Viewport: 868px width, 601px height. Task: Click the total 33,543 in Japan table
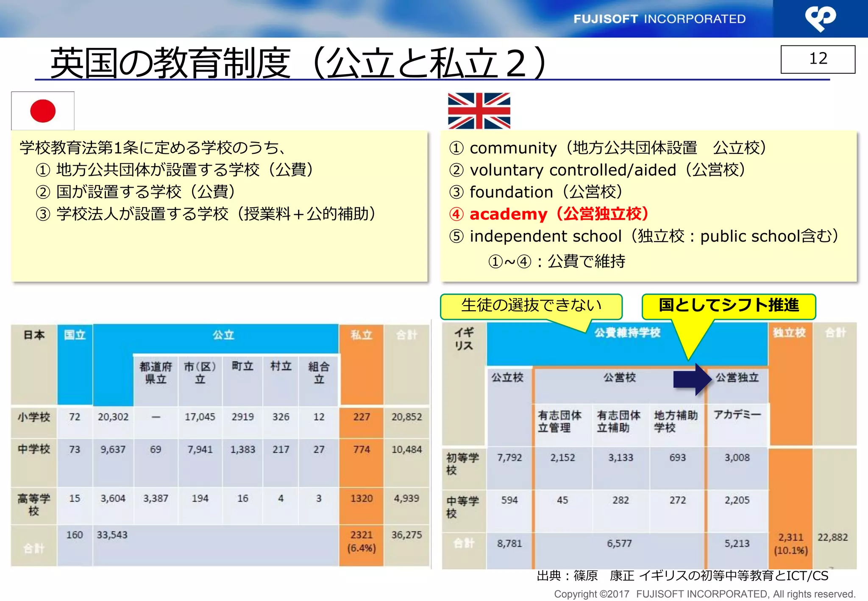(x=112, y=535)
